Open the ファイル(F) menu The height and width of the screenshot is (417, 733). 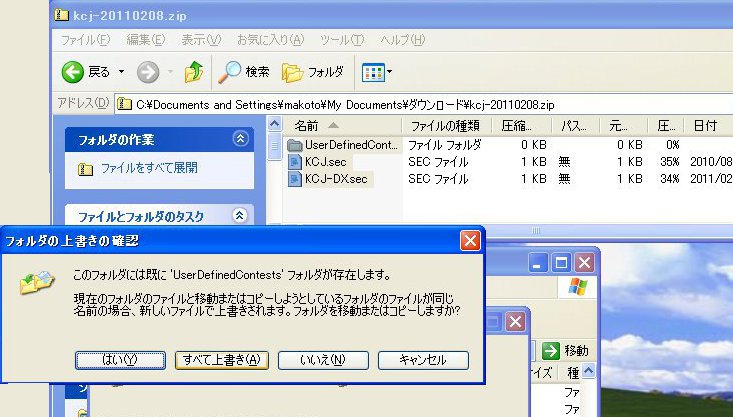85,40
